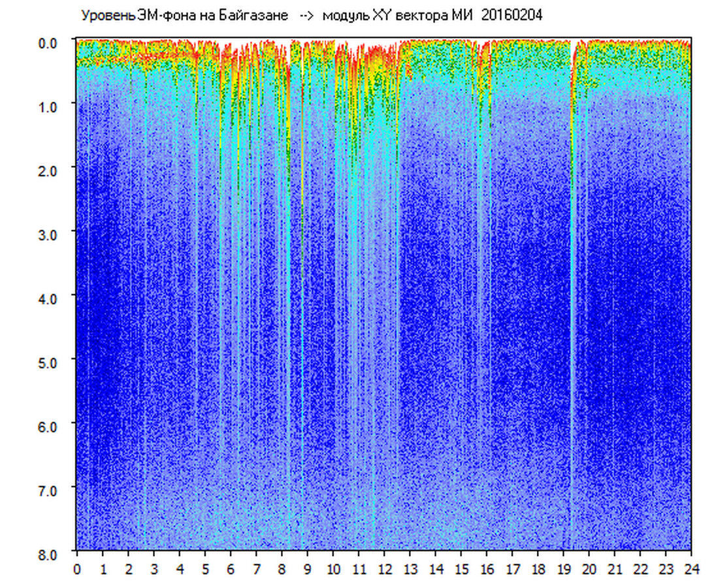This screenshot has height=588, width=716.
Task: Click the '7.0' vertical axis label
Action: [x=50, y=490]
